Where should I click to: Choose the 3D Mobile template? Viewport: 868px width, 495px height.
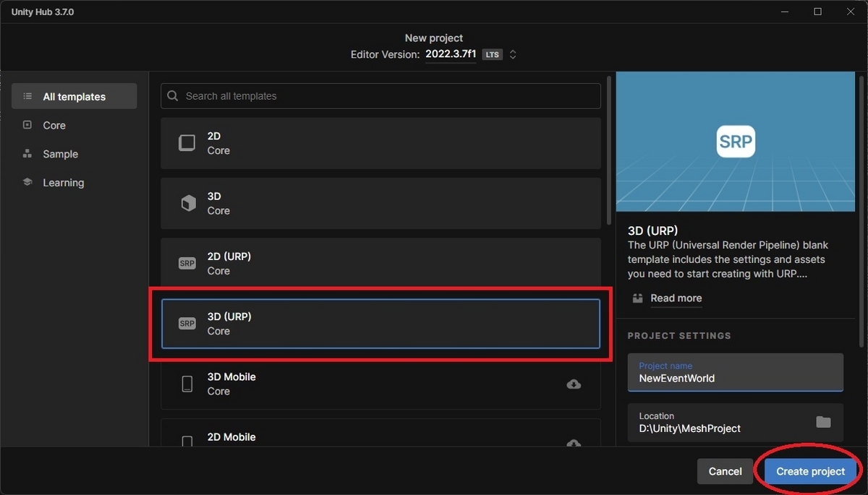click(x=380, y=384)
